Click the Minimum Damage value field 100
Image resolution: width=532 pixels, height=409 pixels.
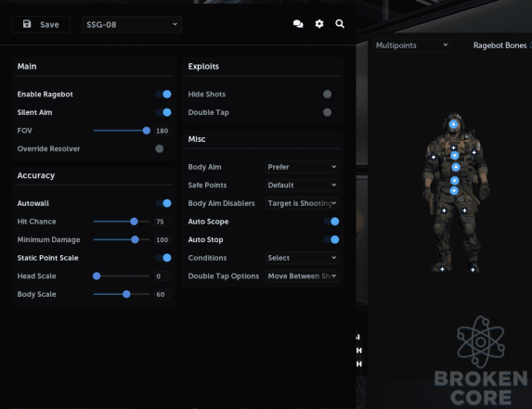coord(162,240)
